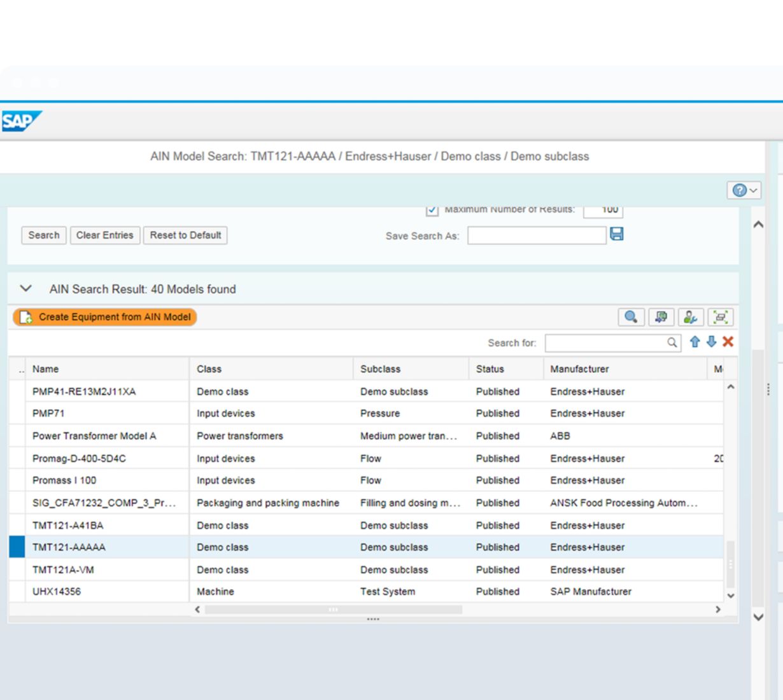Click the export results toolbar icon
The width and height of the screenshot is (783, 700).
click(661, 317)
